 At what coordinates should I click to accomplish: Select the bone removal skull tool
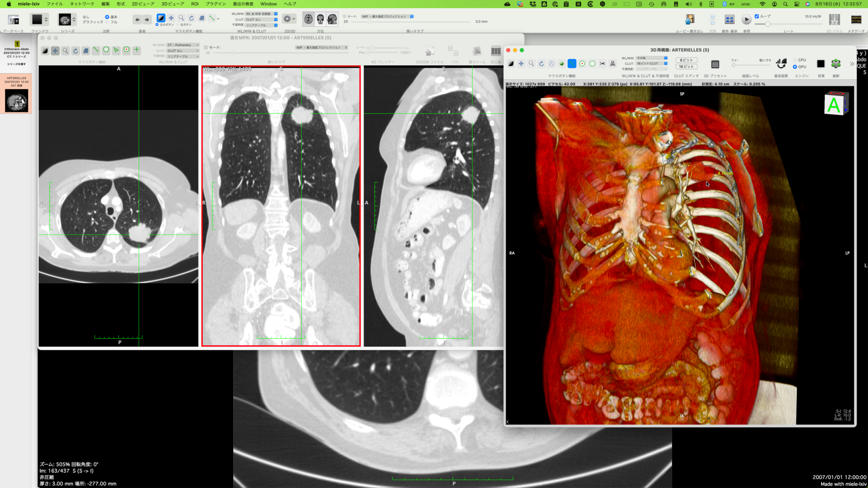pos(612,64)
